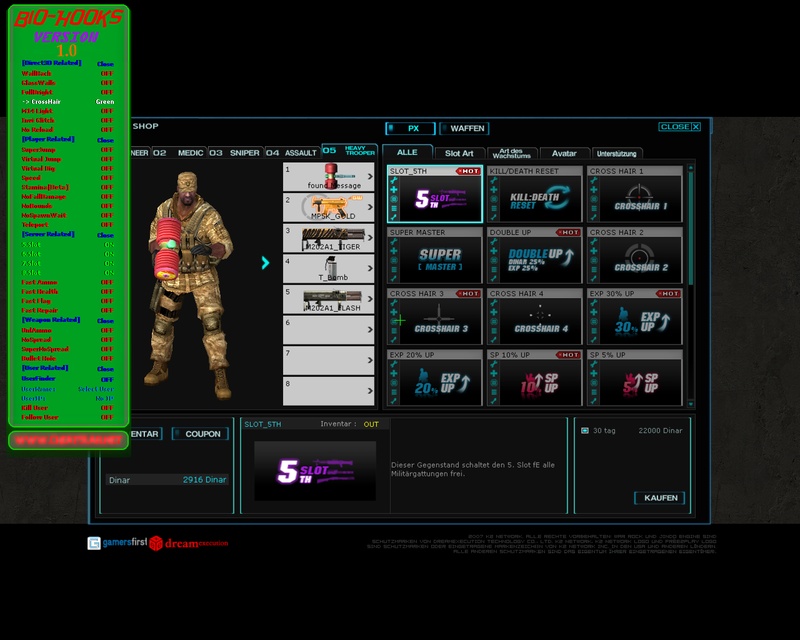Switch to the WAFFEN tab

(x=464, y=129)
